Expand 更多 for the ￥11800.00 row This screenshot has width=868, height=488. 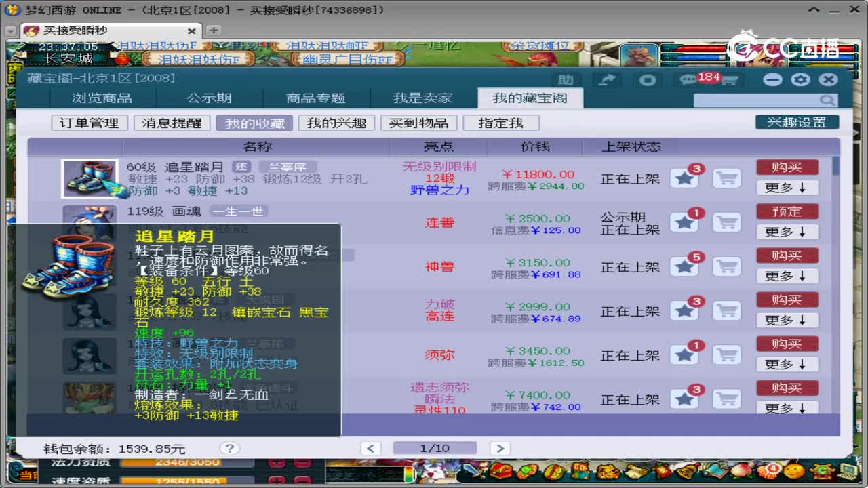click(x=787, y=188)
